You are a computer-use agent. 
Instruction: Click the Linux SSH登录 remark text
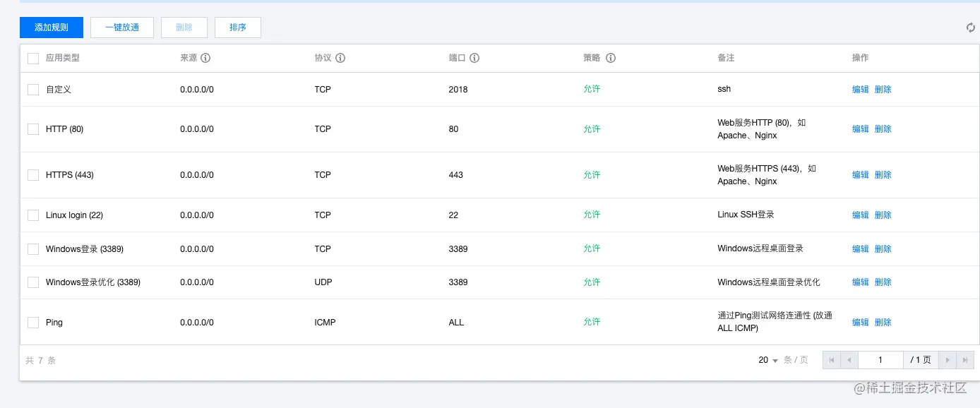click(x=746, y=215)
